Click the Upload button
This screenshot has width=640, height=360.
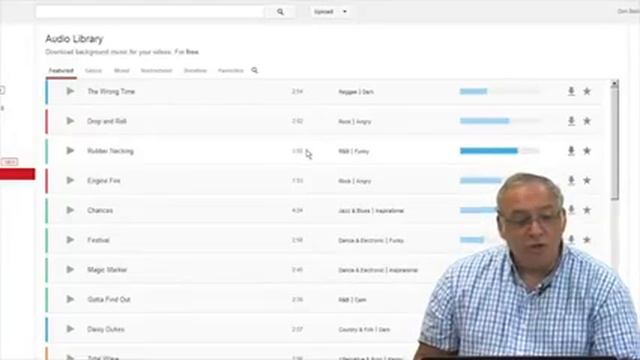[x=324, y=12]
